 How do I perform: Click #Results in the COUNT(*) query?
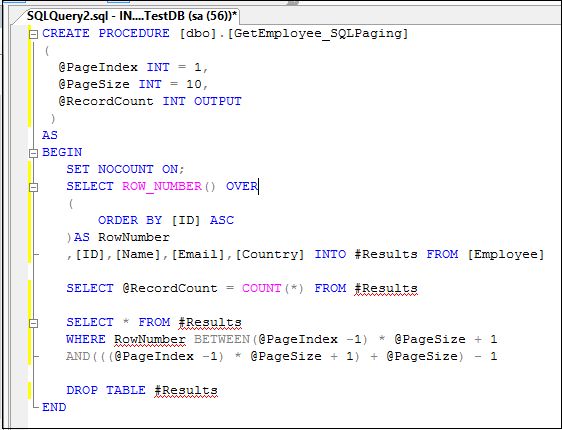[x=386, y=288]
